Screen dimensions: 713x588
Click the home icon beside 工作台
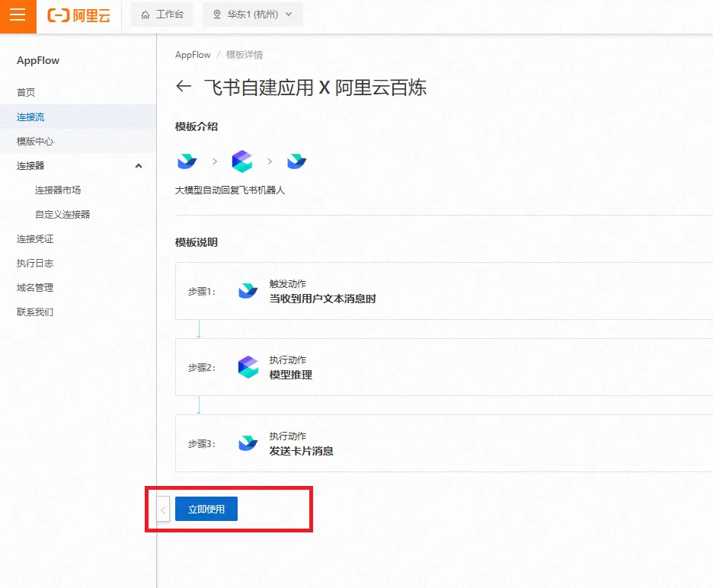pos(145,15)
